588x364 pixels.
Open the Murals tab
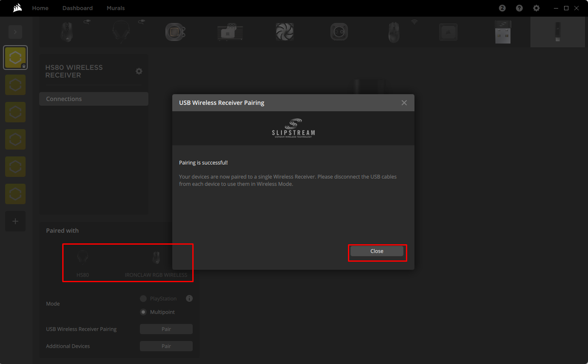116,8
